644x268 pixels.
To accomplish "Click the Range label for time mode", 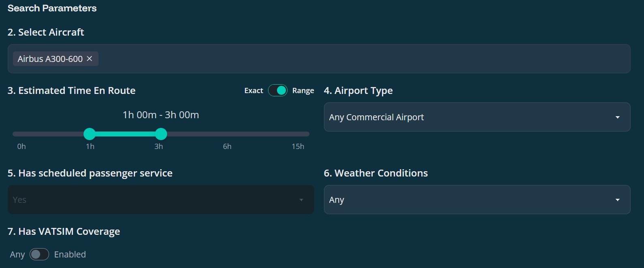I will point(303,91).
